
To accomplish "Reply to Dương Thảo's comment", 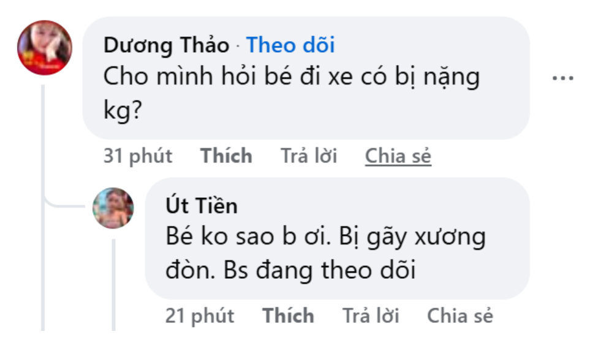I will point(309,156).
